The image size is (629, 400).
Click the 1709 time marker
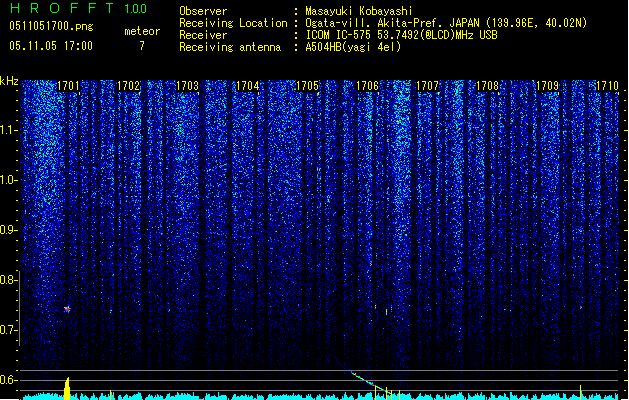547,86
